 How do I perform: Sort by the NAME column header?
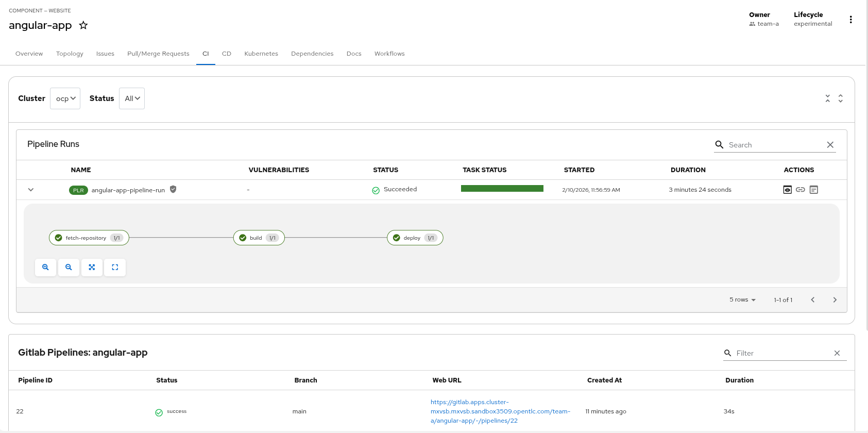tap(81, 170)
